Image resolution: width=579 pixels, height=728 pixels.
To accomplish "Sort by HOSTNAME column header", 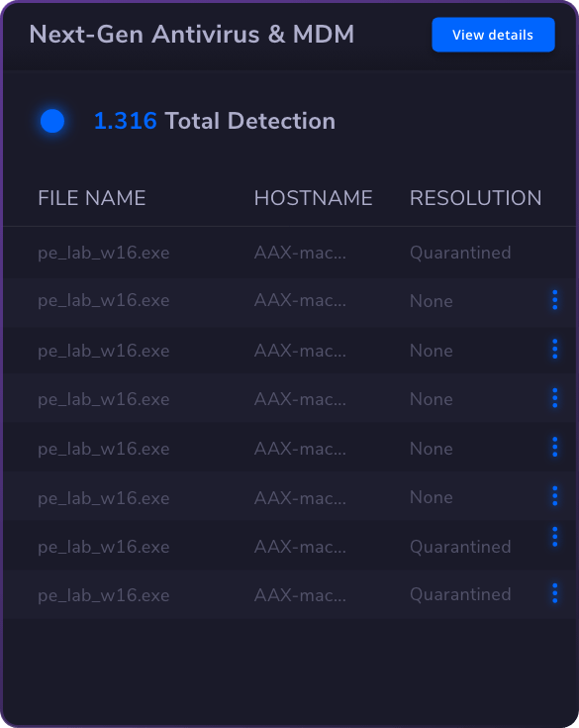I will (x=313, y=198).
